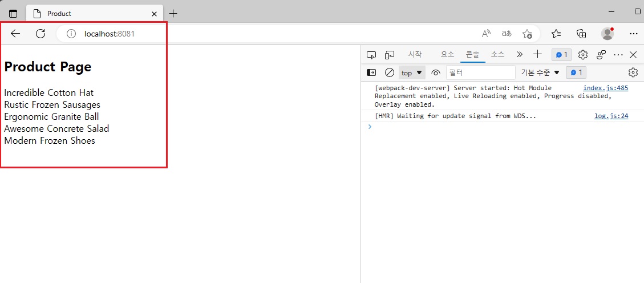Open DevTools settings gear in tab bar
644x283 pixels.
pyautogui.click(x=583, y=55)
